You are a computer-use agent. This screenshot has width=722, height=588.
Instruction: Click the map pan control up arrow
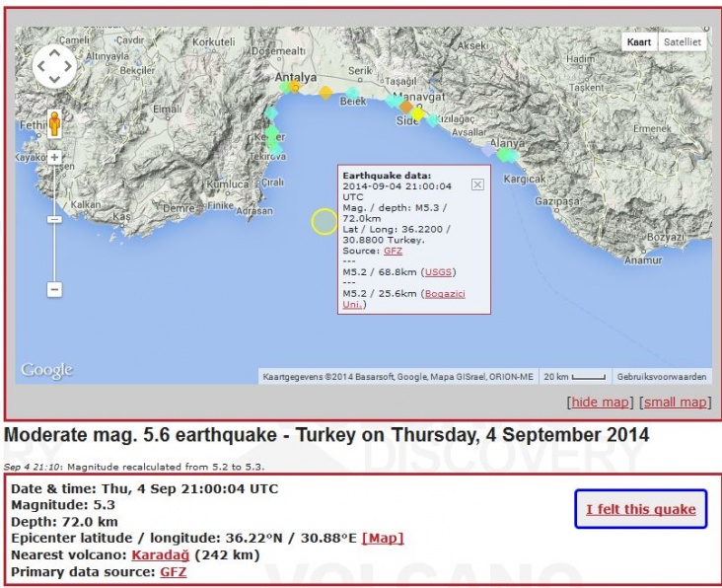(x=54, y=52)
